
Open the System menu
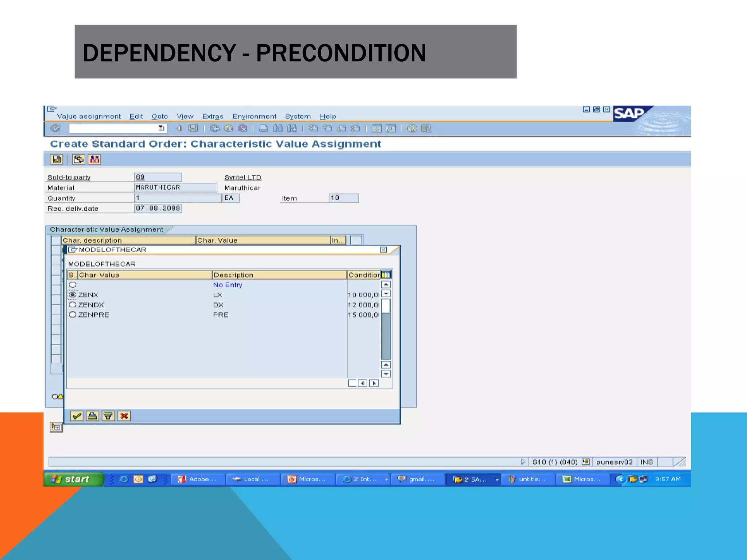pyautogui.click(x=298, y=116)
